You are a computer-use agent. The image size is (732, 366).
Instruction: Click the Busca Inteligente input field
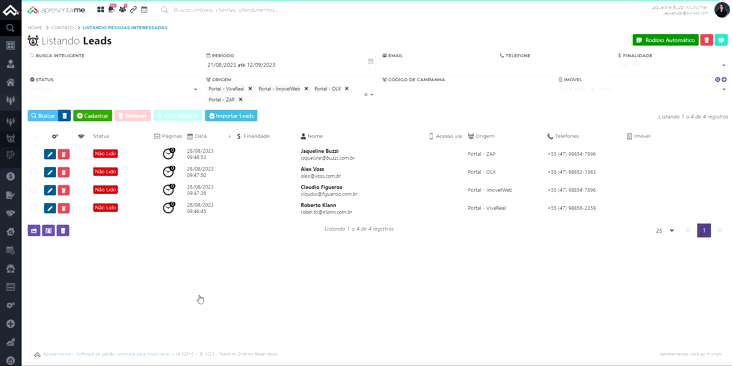point(115,65)
